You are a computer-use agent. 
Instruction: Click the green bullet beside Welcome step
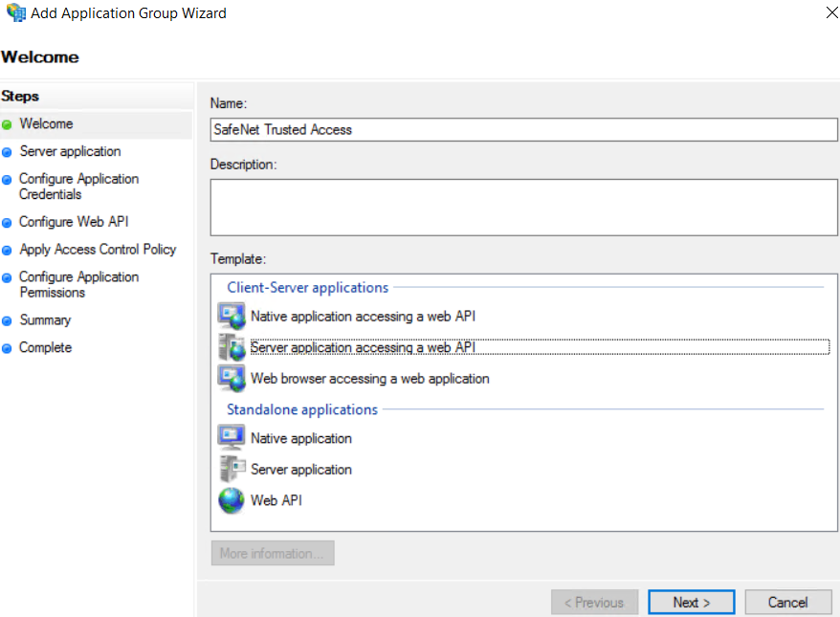pos(7,124)
